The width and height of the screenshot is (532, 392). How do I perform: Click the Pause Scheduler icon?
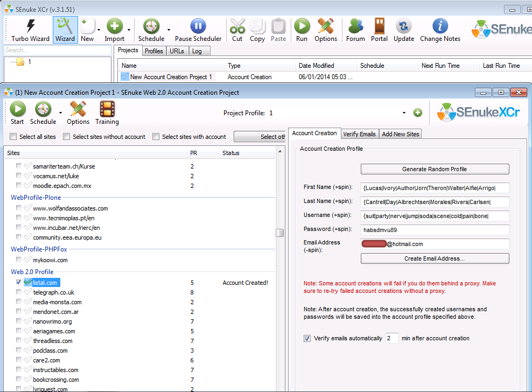coord(198,30)
